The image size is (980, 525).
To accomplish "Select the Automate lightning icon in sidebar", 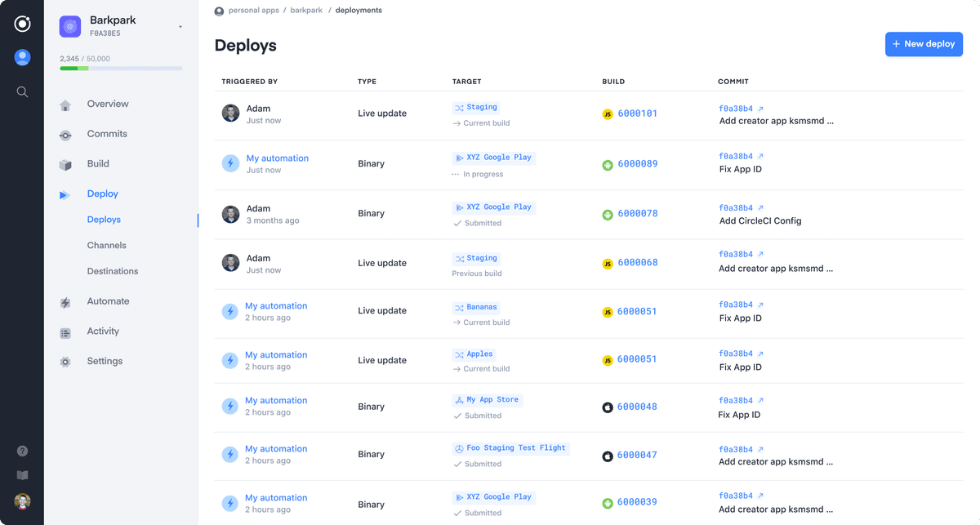I will [x=65, y=301].
